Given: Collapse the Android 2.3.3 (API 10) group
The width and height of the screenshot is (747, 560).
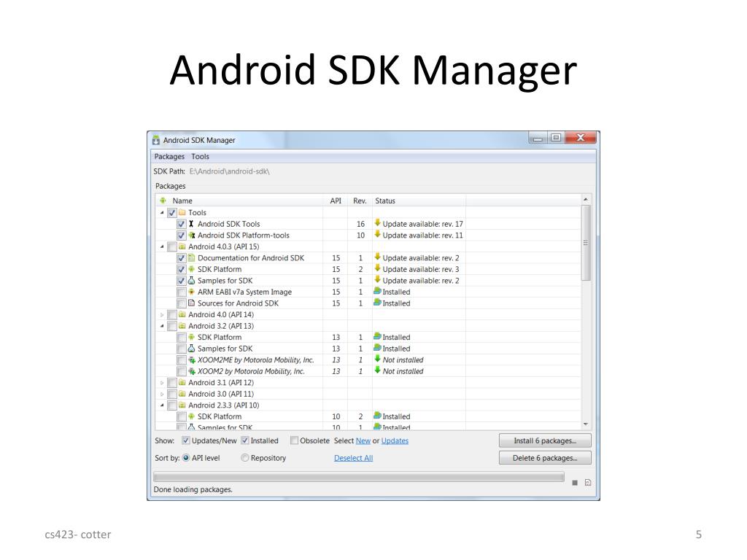Looking at the screenshot, I should pyautogui.click(x=162, y=405).
